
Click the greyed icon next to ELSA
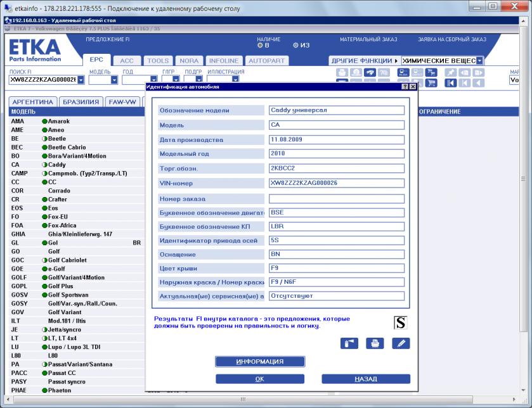(x=417, y=72)
